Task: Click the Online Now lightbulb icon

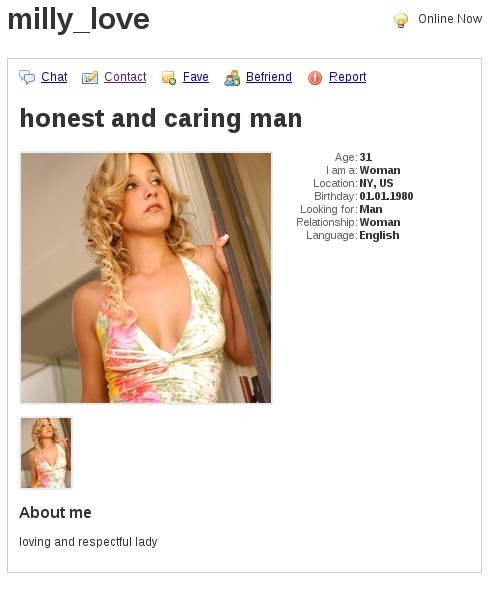Action: coord(401,20)
